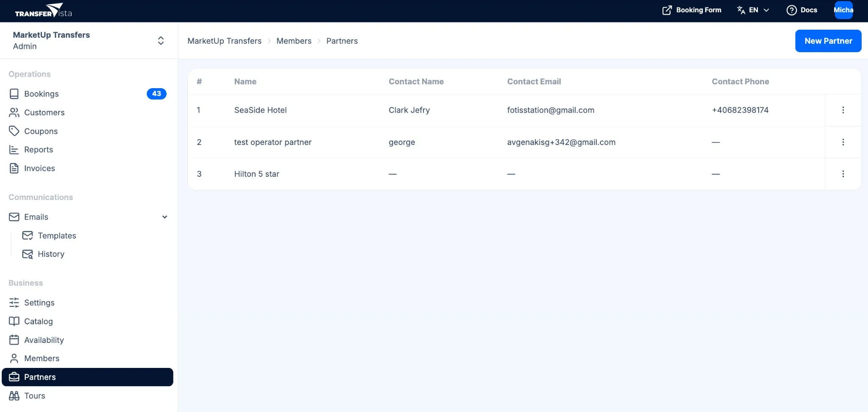This screenshot has height=412, width=868.
Task: Collapse the Emails submenu chevron
Action: tap(164, 217)
